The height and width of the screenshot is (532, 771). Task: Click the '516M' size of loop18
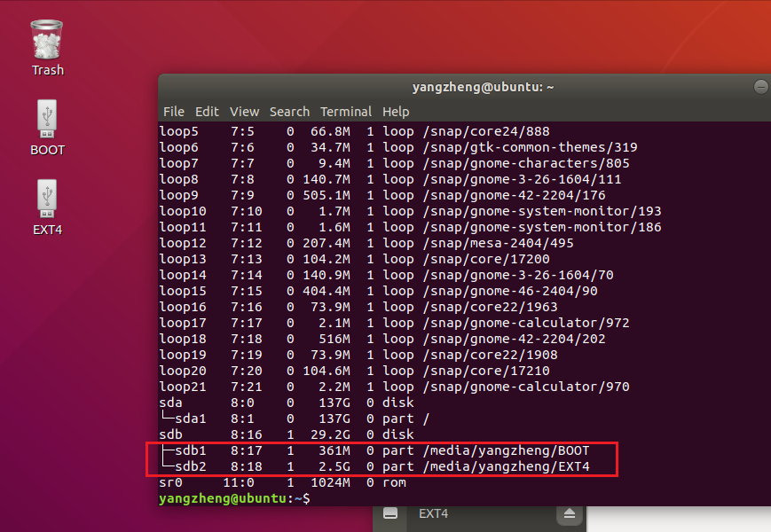(334, 339)
